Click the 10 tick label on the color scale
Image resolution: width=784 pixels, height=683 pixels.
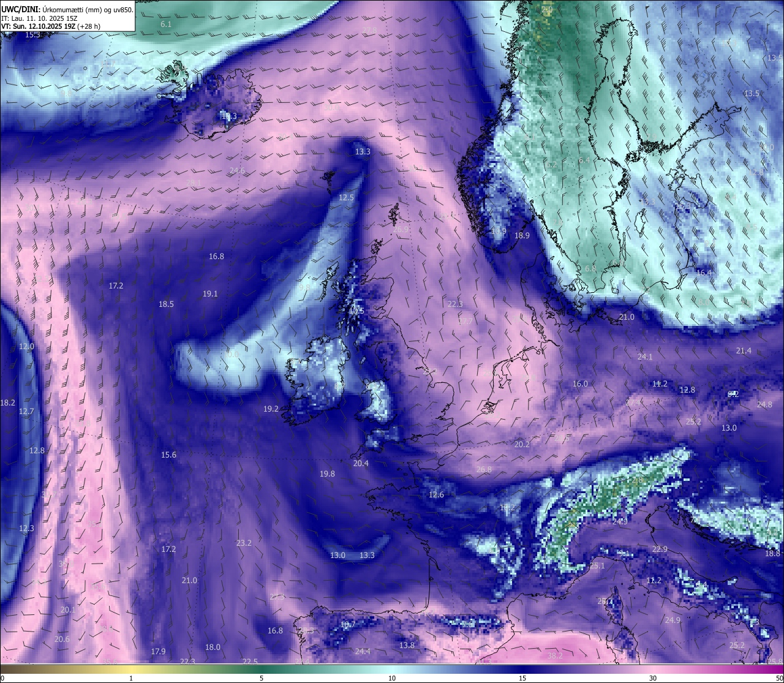(392, 678)
